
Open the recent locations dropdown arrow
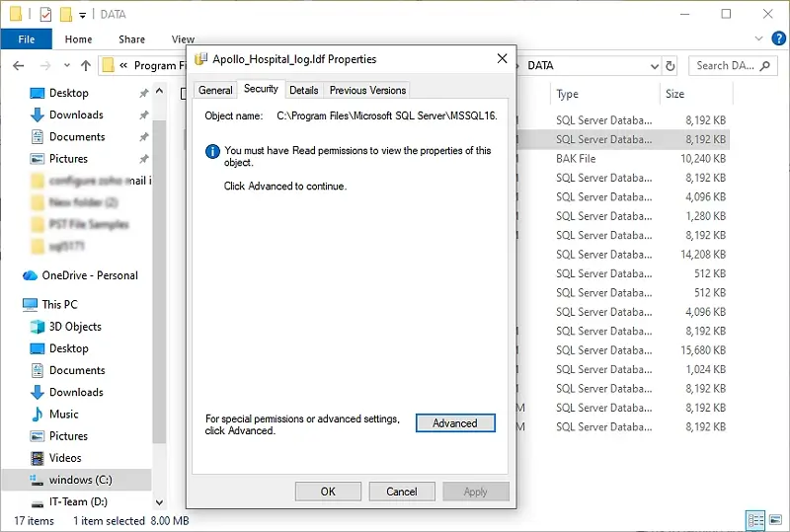[x=67, y=65]
